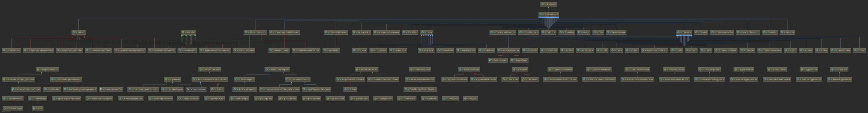Select the BeanReference class node
Image resolution: width=868 pixels, height=113 pixels.
(x=616, y=32)
